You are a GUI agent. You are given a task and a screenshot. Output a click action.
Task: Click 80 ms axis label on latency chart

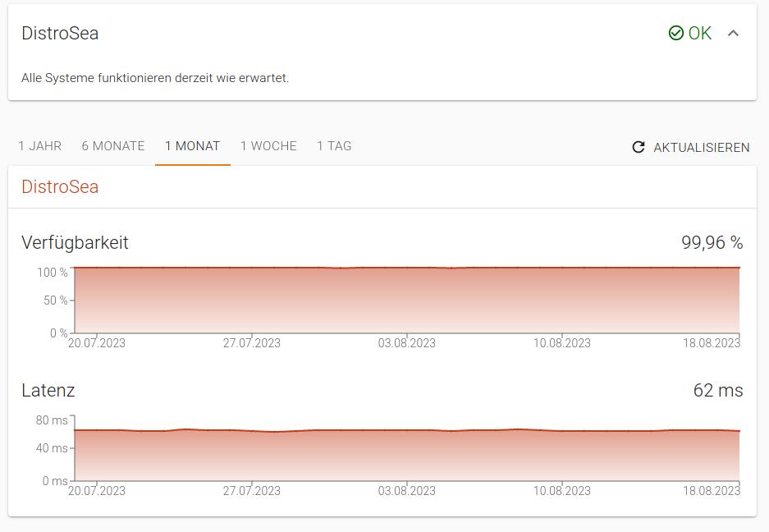coord(52,420)
